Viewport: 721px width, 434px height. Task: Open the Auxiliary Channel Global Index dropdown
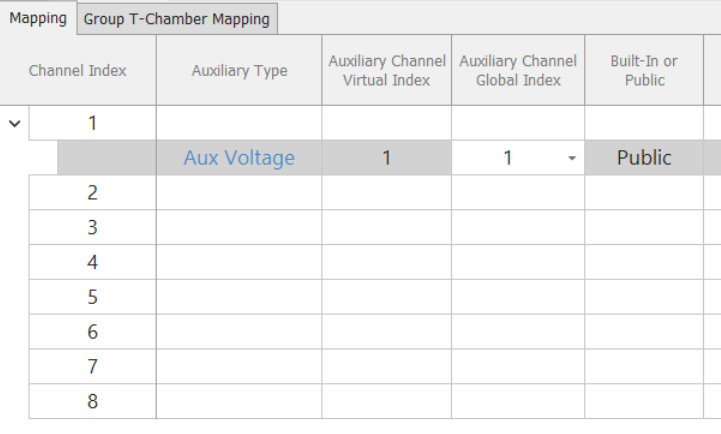click(571, 158)
